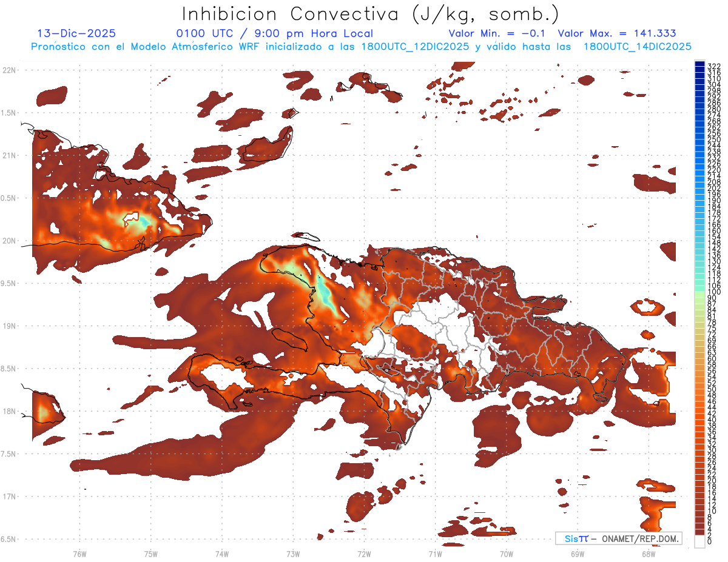
Task: Click the '7.5N' latitude tick label
Action: point(9,454)
